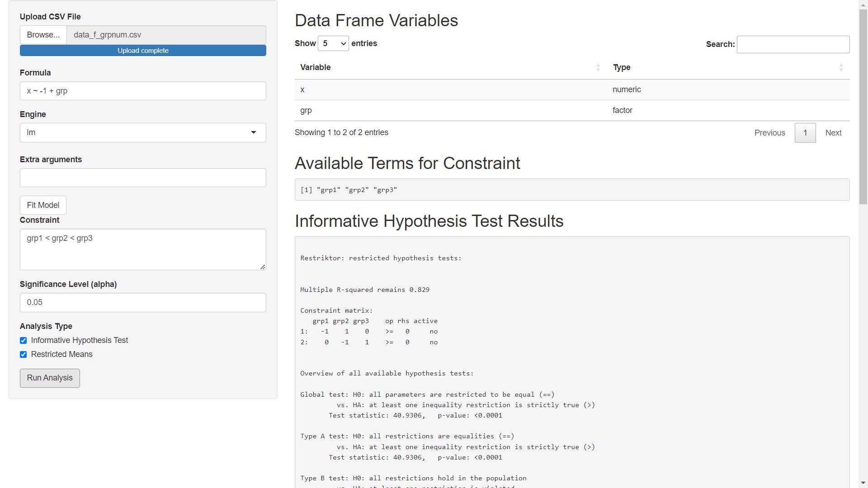
Task: Click the vertical scrollbar thumb
Action: tap(863, 106)
